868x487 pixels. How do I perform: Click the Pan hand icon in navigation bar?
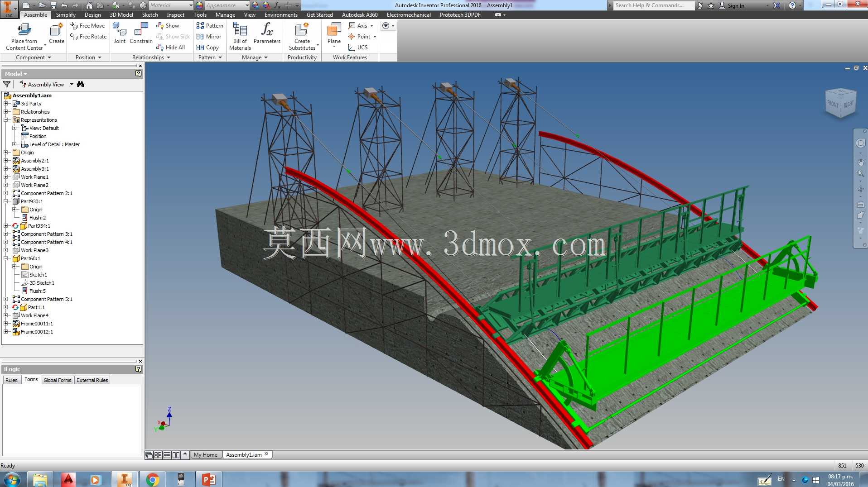coord(861,162)
